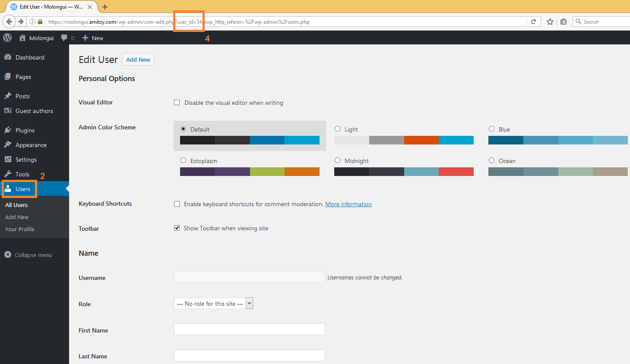Enable keyboard shortcuts for comment moderation
The width and height of the screenshot is (630, 364).
pyautogui.click(x=177, y=204)
